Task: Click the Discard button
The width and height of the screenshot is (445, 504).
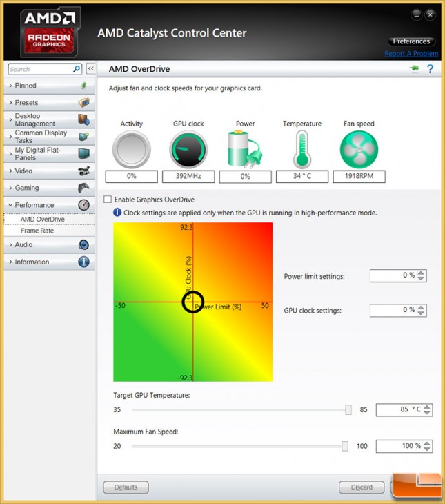Action: click(x=362, y=487)
